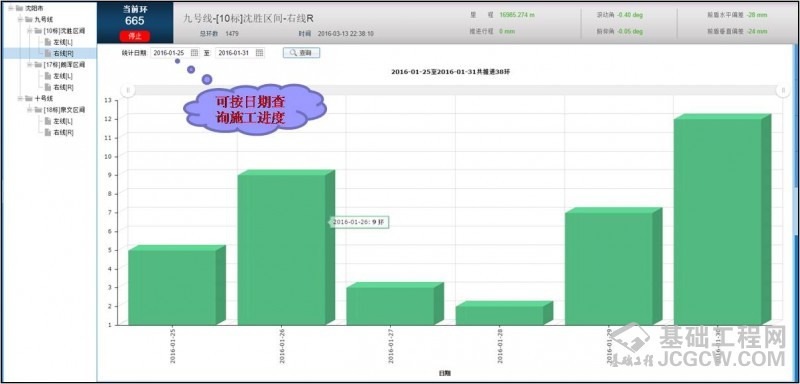
Task: Click the 查询 search button
Action: tap(302, 53)
